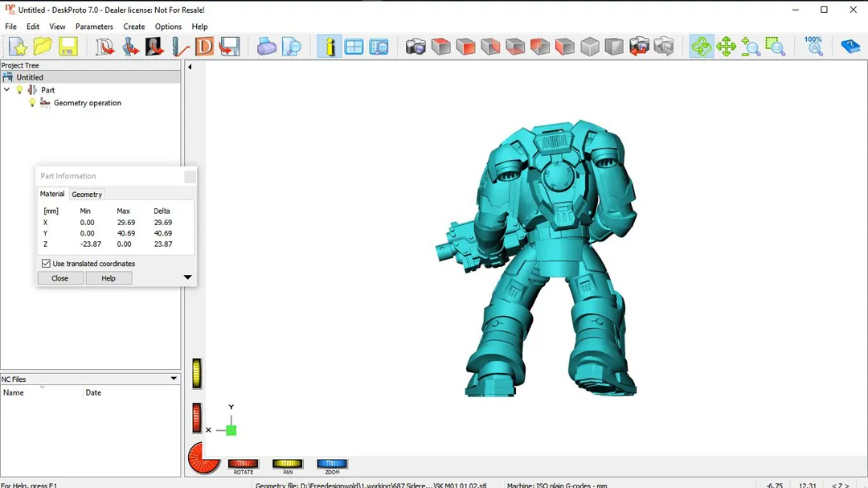868x488 pixels.
Task: Click the vertical red thumbwheel
Action: pyautogui.click(x=197, y=417)
